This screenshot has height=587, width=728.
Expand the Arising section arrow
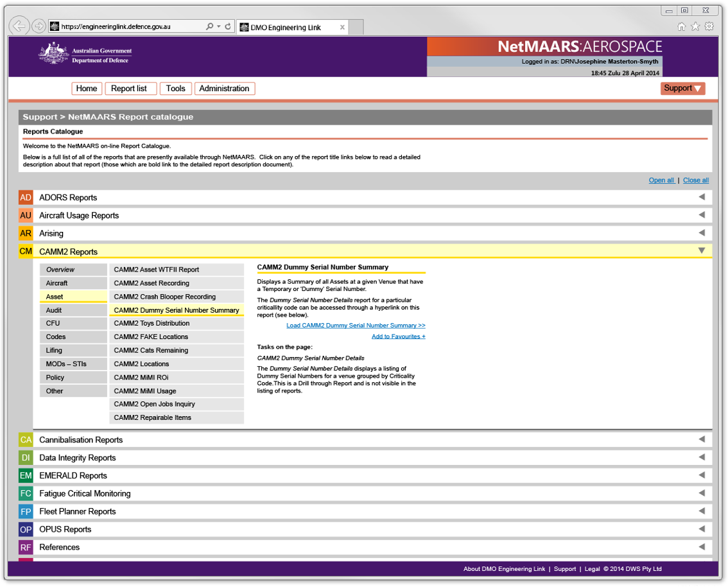tap(702, 232)
